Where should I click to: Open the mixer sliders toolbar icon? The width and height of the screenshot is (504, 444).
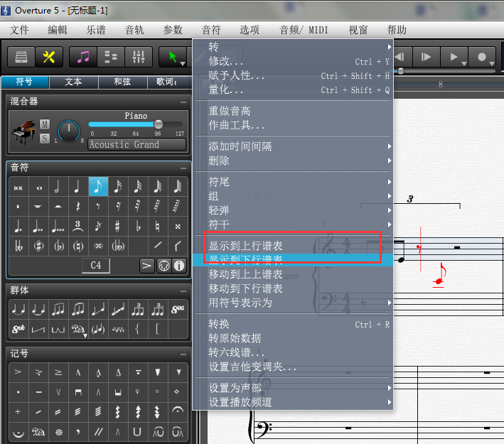click(139, 57)
